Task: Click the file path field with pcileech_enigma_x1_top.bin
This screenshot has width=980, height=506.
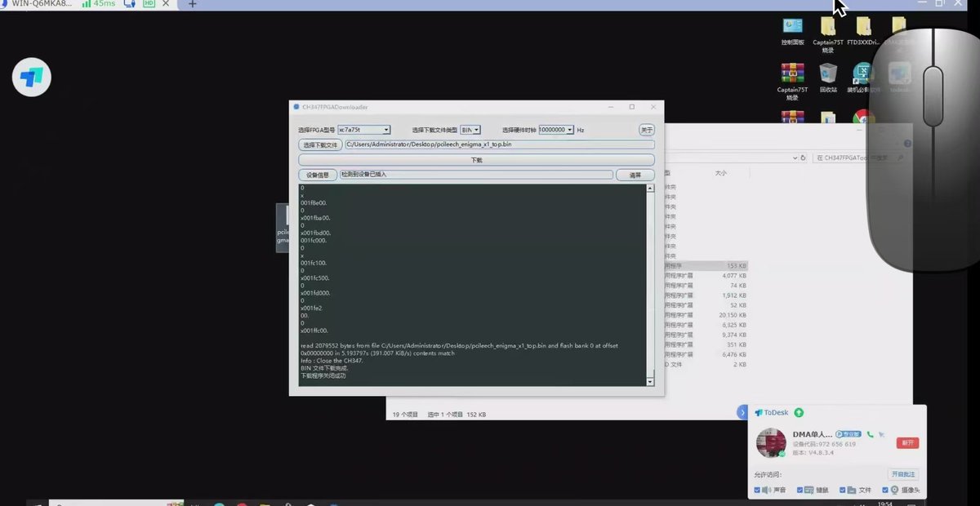Action: [x=500, y=144]
